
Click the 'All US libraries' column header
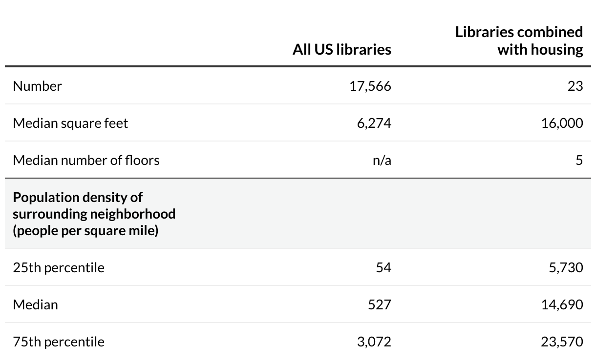(341, 49)
